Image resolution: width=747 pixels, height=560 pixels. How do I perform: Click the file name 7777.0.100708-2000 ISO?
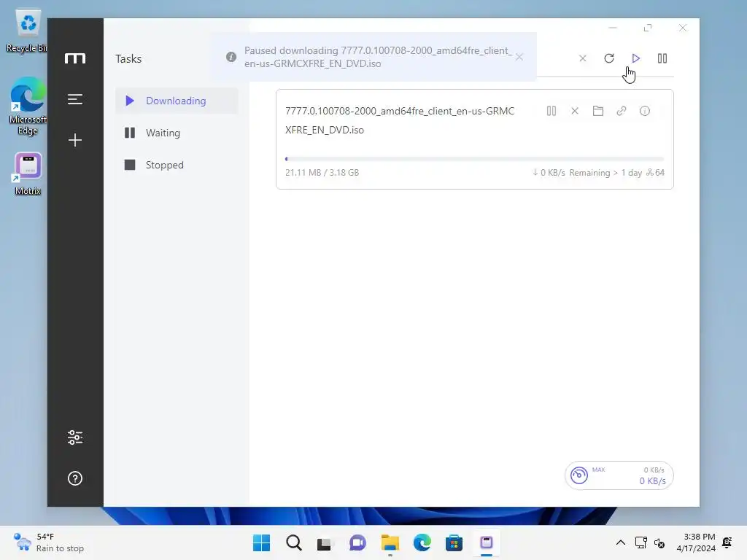[400, 120]
